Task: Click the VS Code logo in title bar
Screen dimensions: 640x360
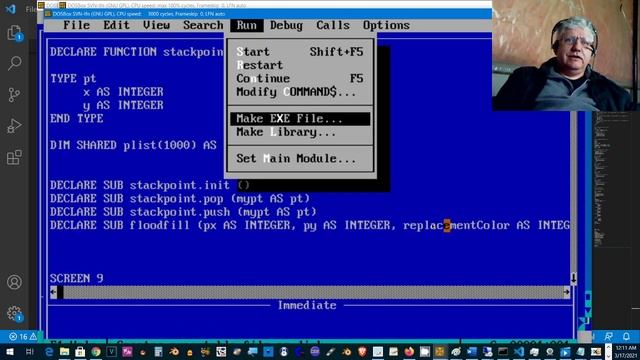Action: click(11, 9)
